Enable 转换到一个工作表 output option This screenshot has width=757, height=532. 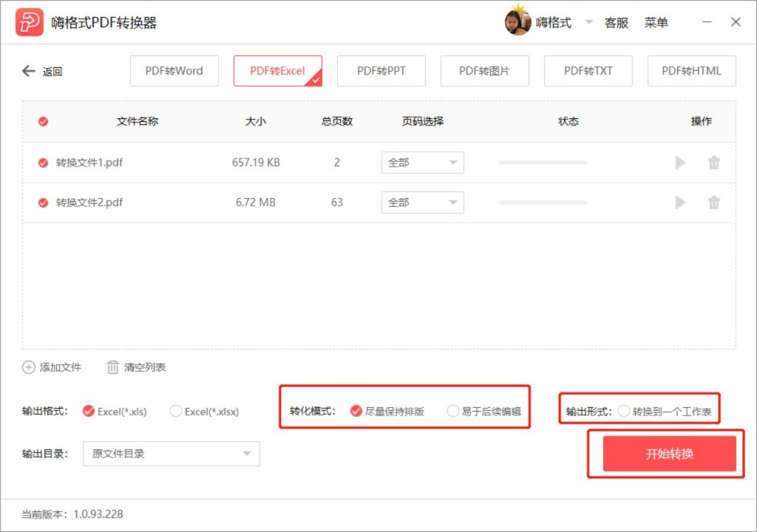tap(623, 411)
